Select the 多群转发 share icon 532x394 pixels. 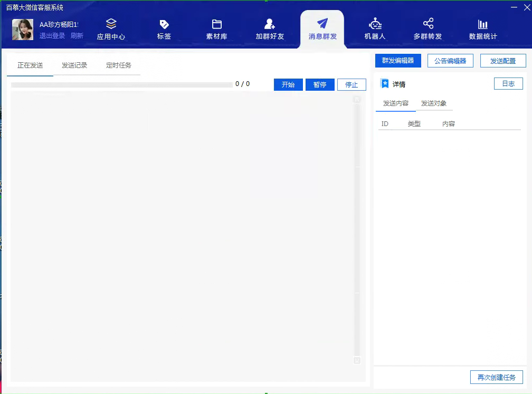(x=428, y=24)
